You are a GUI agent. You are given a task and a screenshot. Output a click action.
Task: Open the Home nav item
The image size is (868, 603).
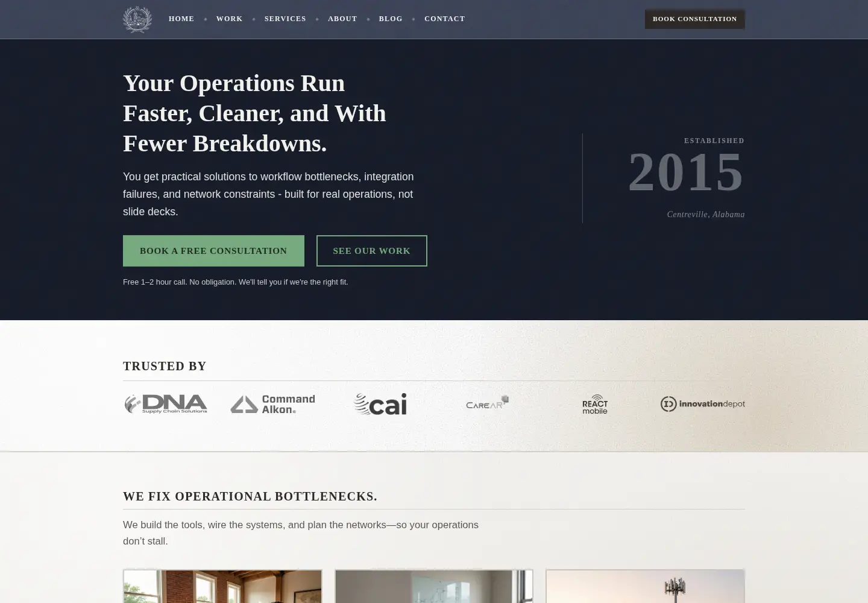181,19
